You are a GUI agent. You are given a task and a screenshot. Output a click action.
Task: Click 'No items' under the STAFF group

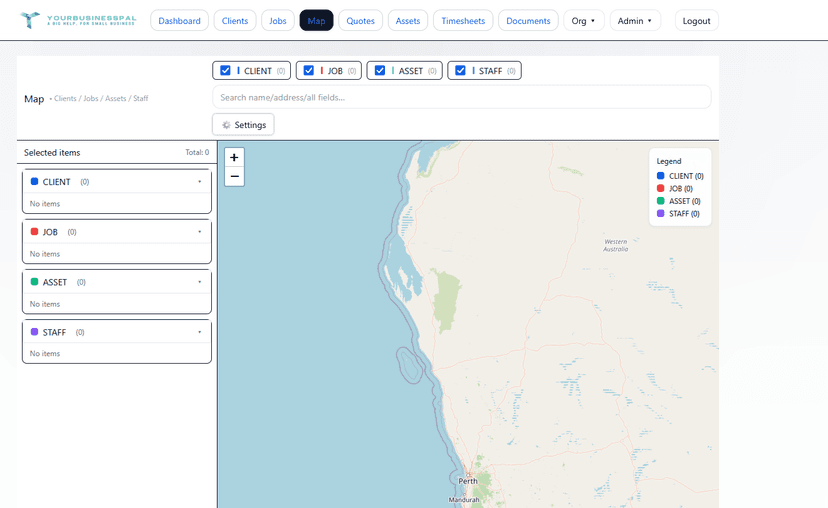pyautogui.click(x=45, y=353)
